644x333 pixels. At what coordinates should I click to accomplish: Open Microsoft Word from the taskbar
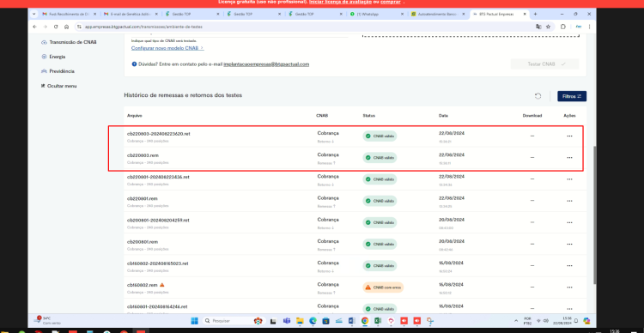coord(351,321)
